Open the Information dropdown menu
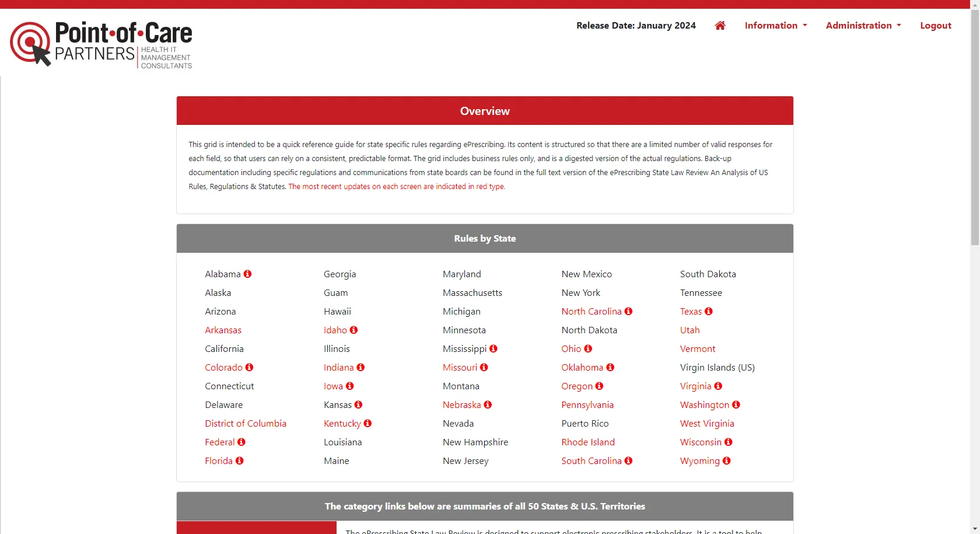 point(776,25)
